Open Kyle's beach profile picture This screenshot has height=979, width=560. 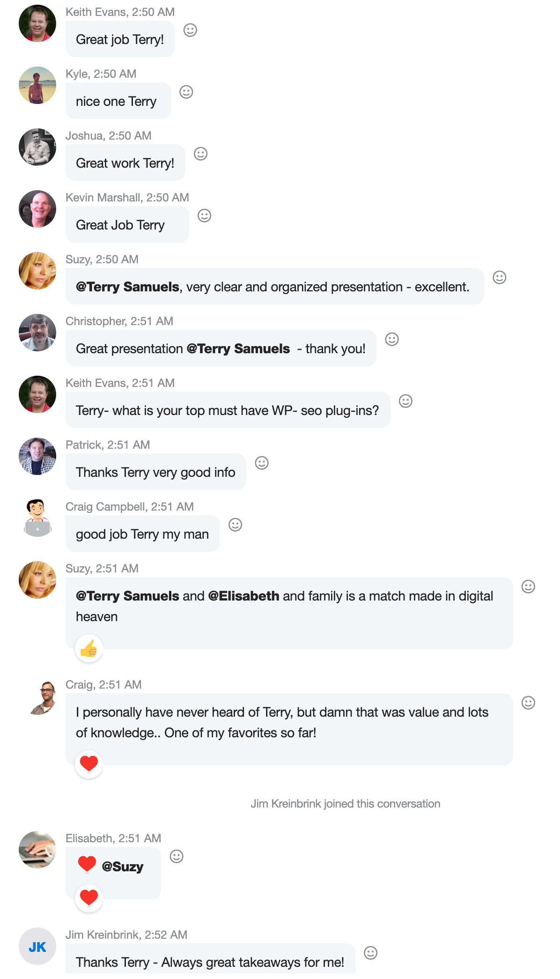point(37,85)
